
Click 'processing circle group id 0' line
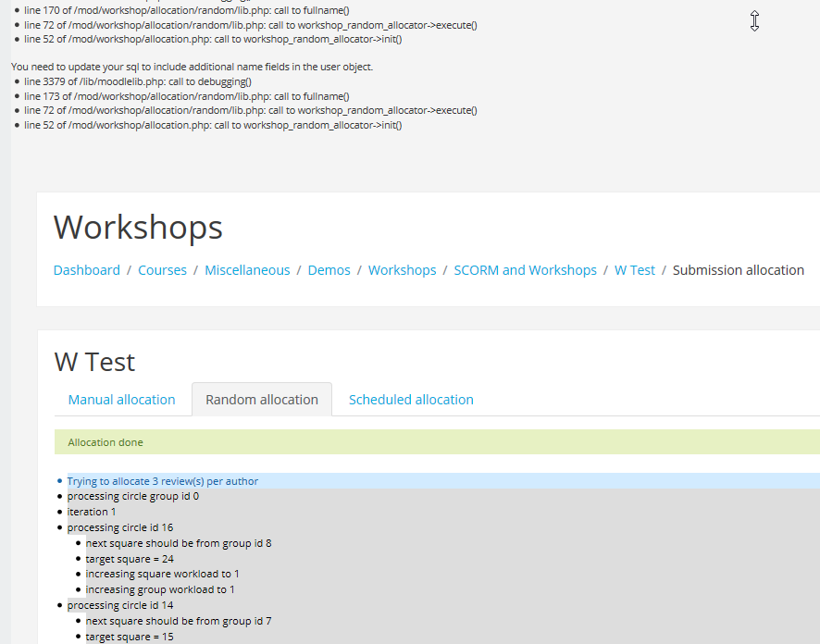click(x=133, y=496)
